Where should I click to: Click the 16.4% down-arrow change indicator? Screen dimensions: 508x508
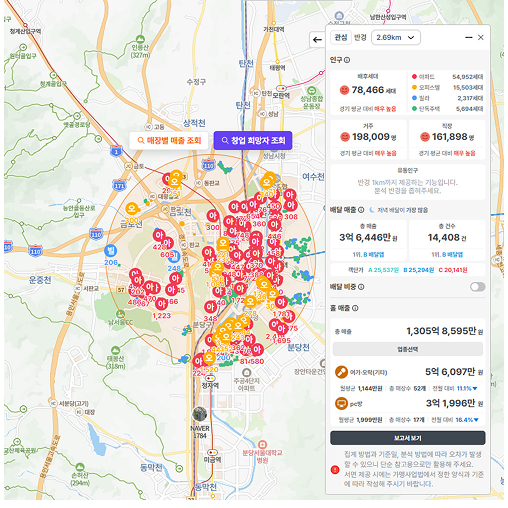pos(467,420)
